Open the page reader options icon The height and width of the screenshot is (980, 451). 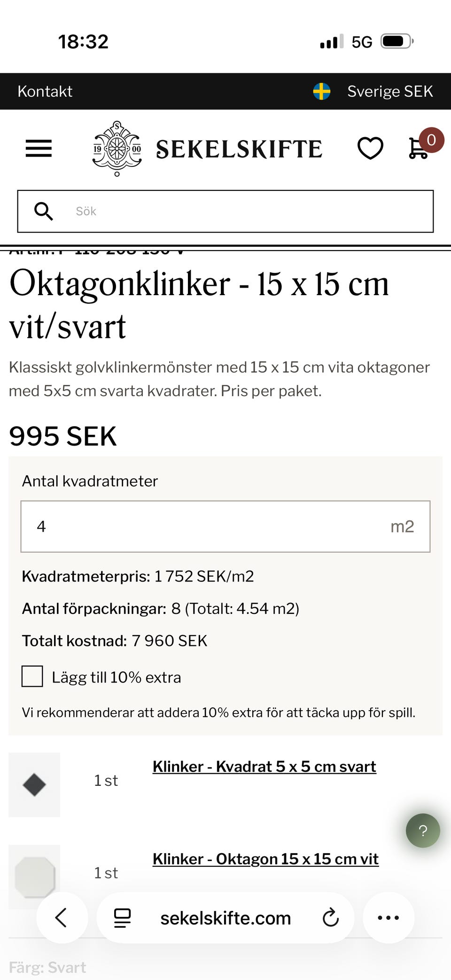(x=122, y=917)
